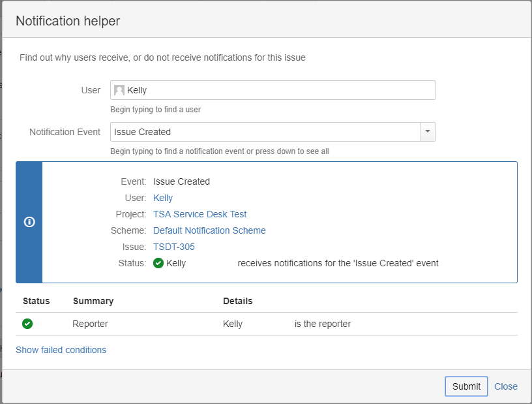Click the Details column header
The height and width of the screenshot is (404, 532).
click(237, 301)
